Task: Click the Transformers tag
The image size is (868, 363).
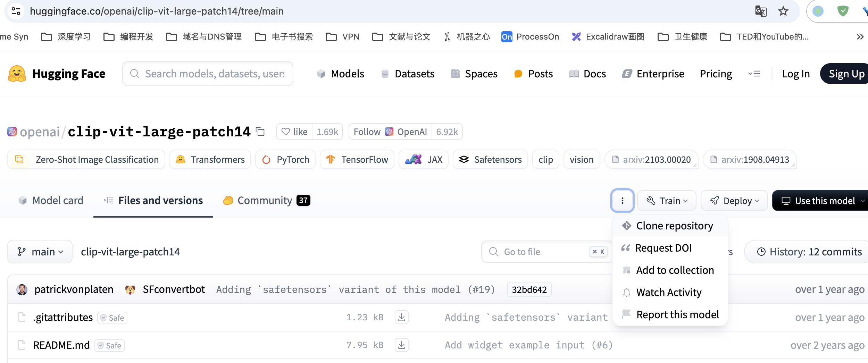Action: (210, 159)
